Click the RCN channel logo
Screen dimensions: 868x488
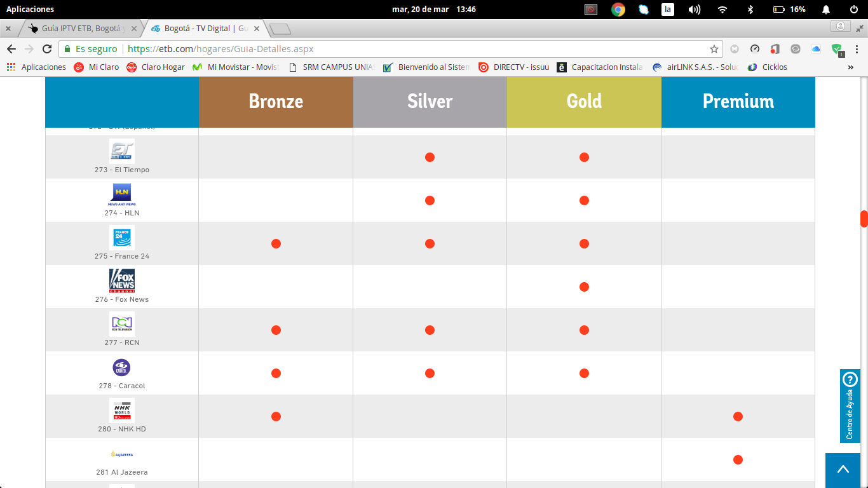pyautogui.click(x=121, y=324)
